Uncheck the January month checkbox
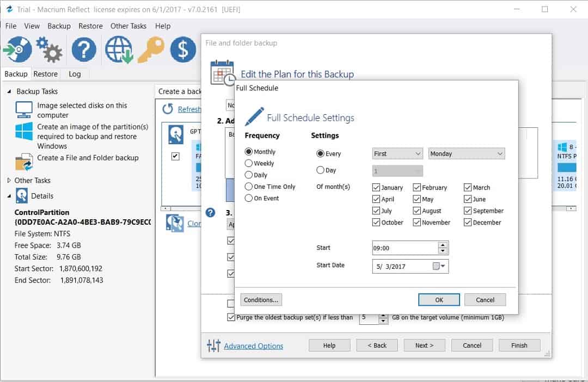The image size is (588, 382). 376,187
